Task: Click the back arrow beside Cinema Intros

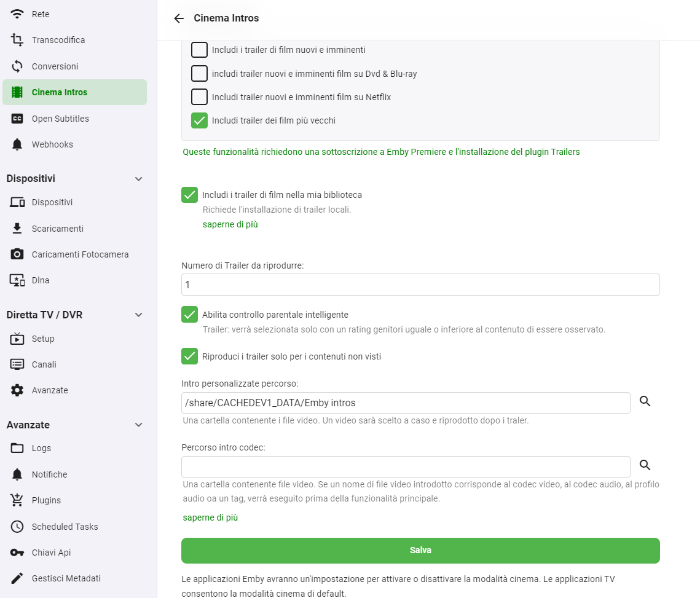Action: [179, 18]
